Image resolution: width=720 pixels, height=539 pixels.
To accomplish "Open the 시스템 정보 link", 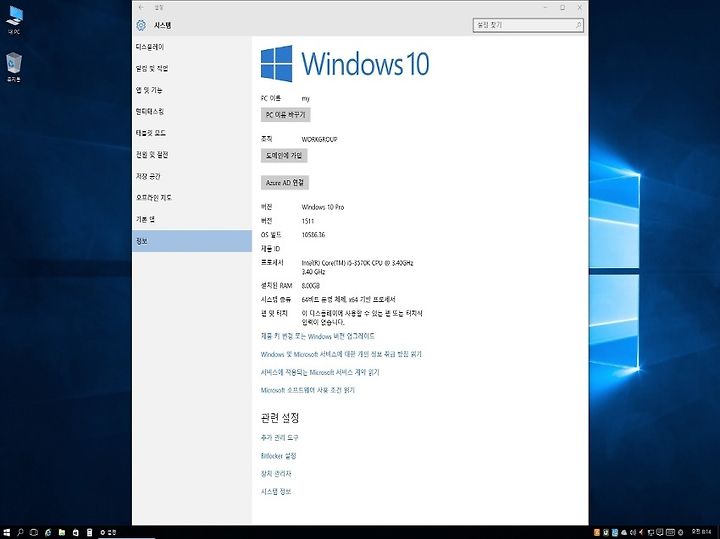I will (276, 492).
